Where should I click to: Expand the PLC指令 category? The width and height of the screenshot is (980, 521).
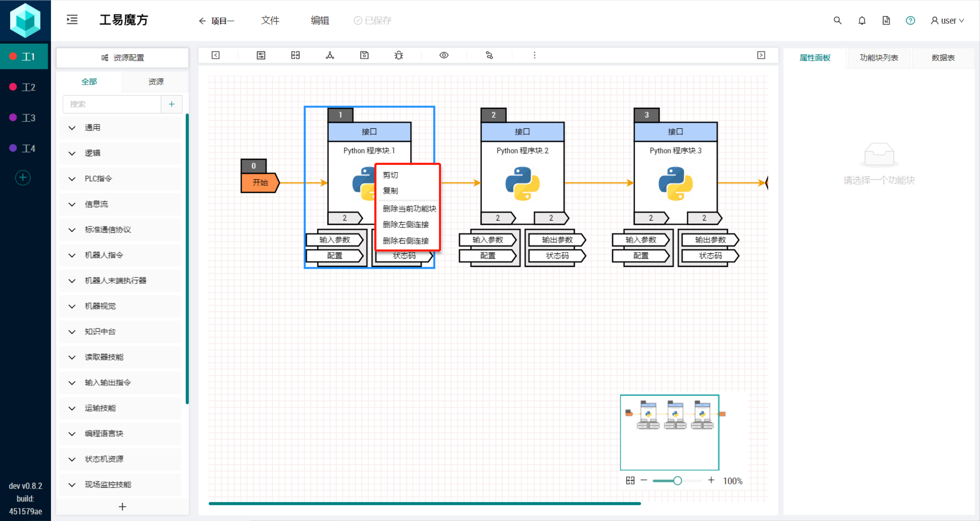[x=120, y=179]
